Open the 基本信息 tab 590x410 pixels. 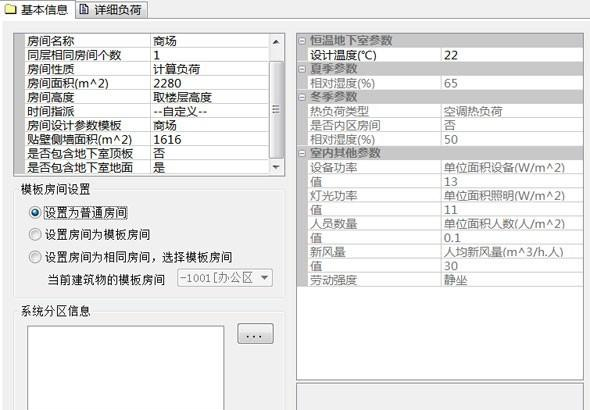37,9
